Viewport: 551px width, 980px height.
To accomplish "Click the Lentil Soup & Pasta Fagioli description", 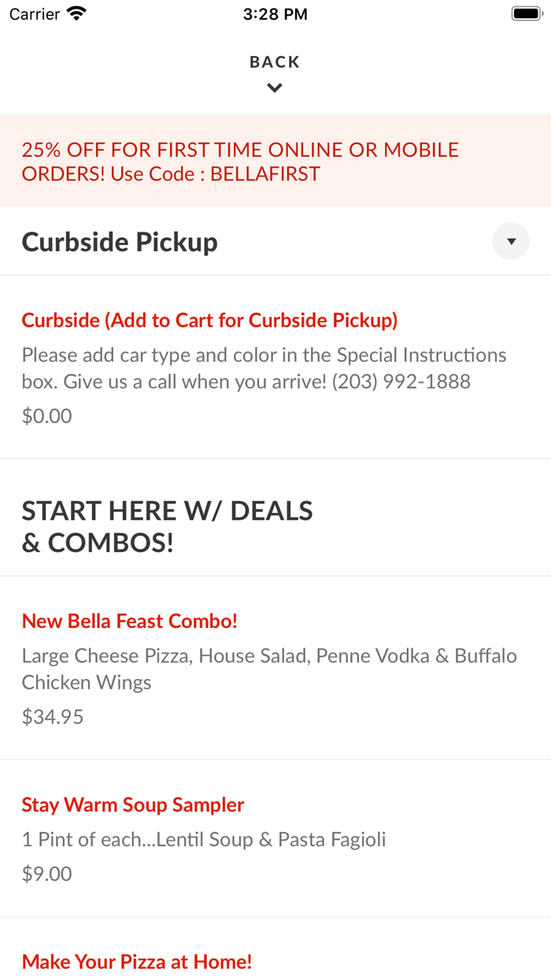I will (204, 839).
